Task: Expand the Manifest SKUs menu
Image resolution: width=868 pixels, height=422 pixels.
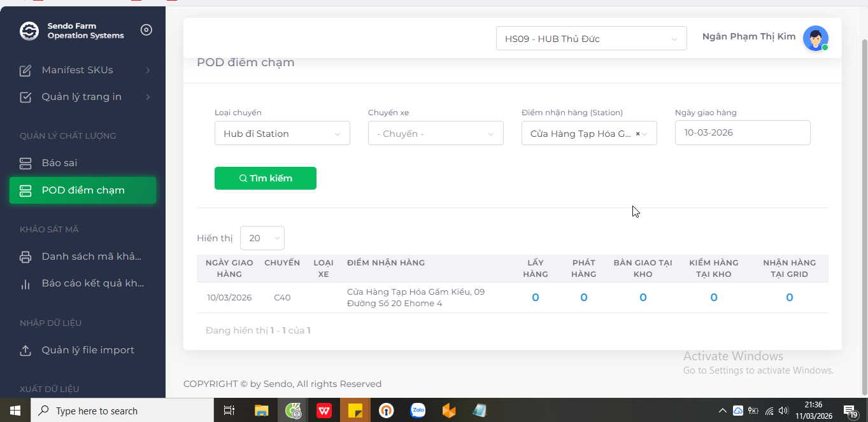Action: 148,70
